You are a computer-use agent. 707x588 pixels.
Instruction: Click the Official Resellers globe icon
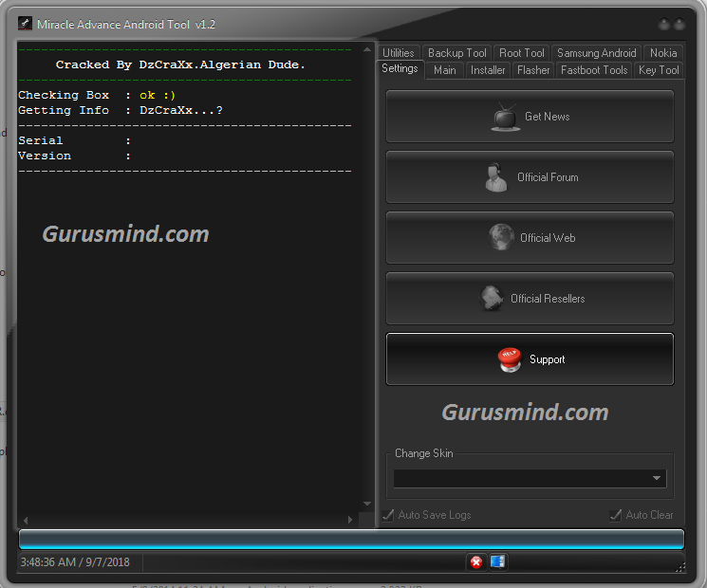pyautogui.click(x=492, y=299)
